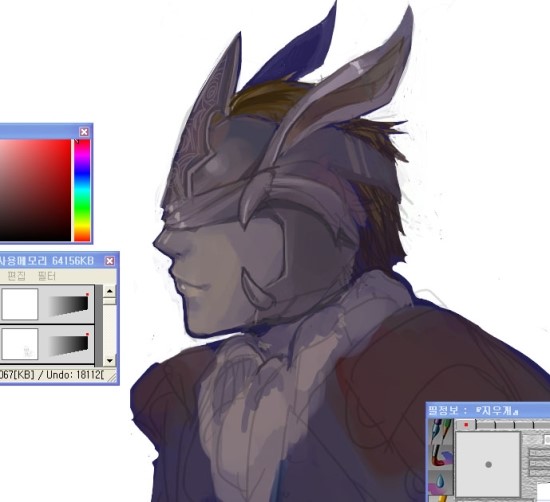
Task: Click the layer list scroll down arrow
Action: (x=110, y=361)
